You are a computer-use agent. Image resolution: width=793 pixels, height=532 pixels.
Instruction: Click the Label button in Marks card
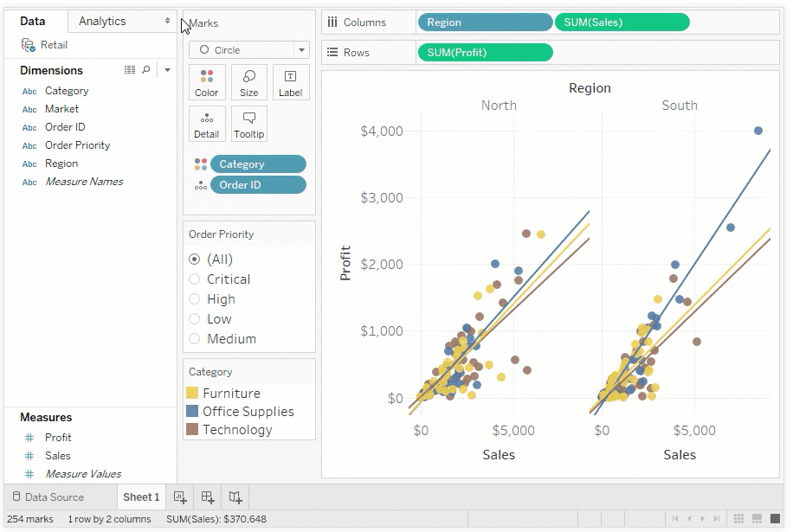[291, 82]
